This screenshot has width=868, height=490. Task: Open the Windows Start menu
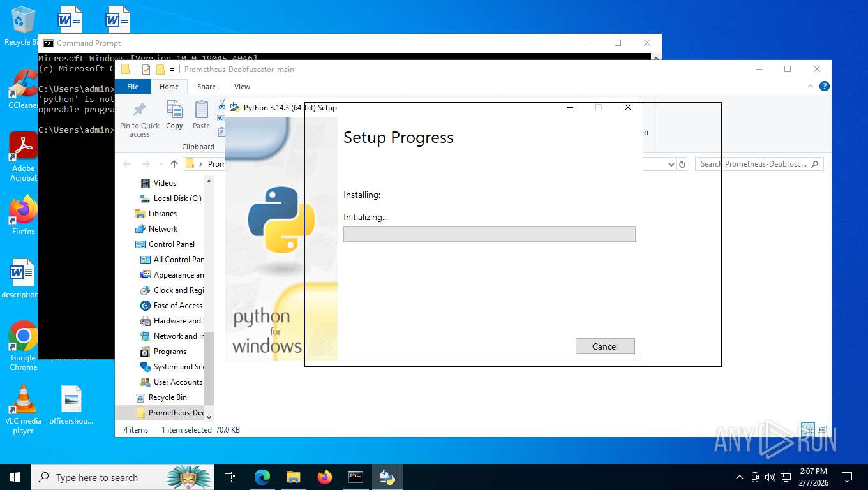tap(15, 477)
